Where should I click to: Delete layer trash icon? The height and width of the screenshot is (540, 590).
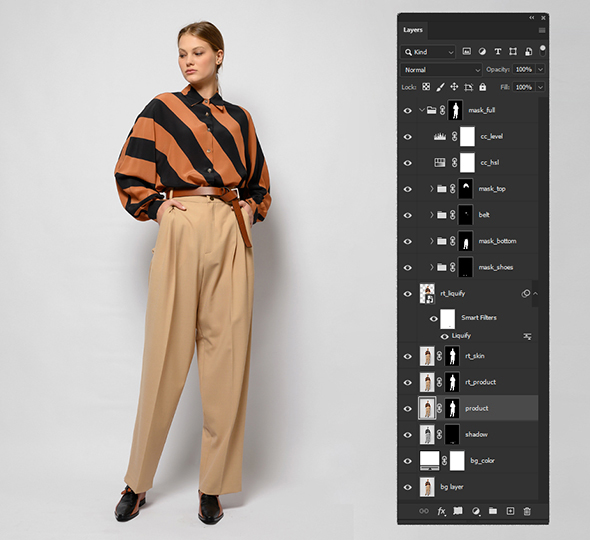coord(527,511)
